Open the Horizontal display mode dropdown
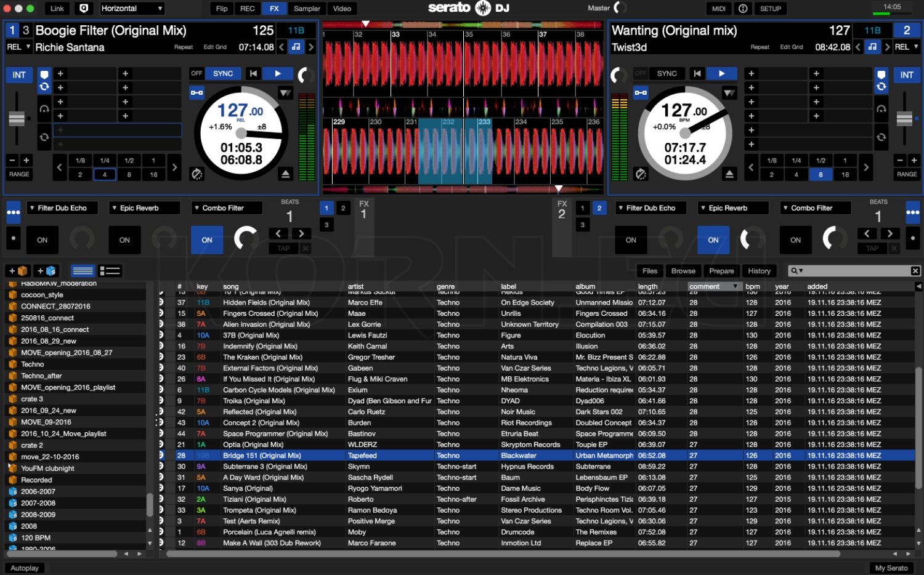 click(131, 9)
